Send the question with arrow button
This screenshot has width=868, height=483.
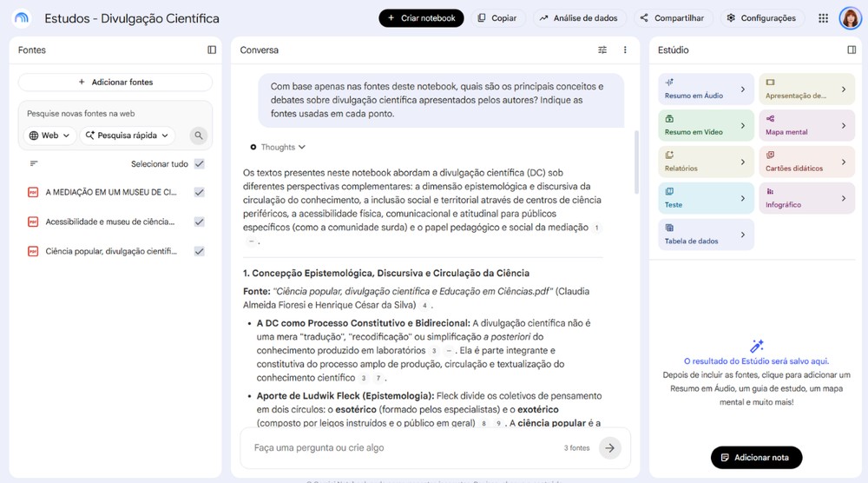[x=609, y=447]
